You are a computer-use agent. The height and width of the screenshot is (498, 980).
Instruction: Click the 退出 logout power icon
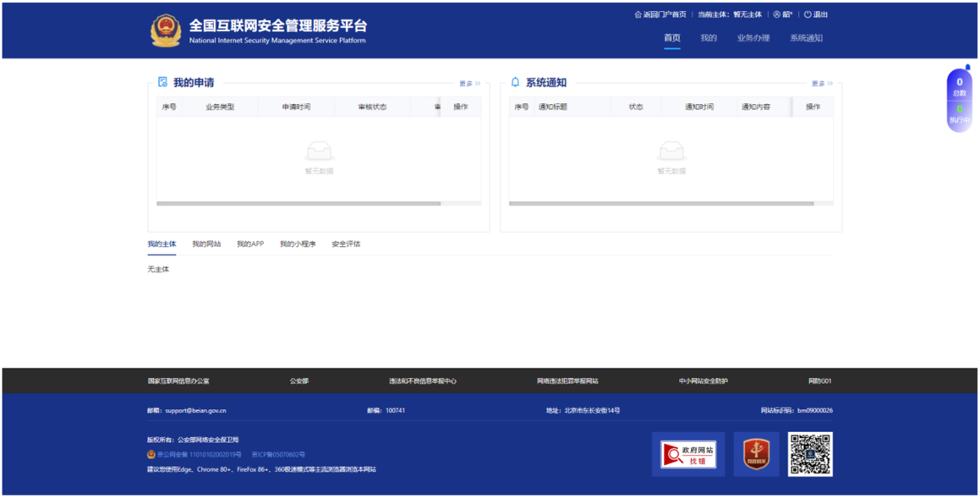pos(808,14)
